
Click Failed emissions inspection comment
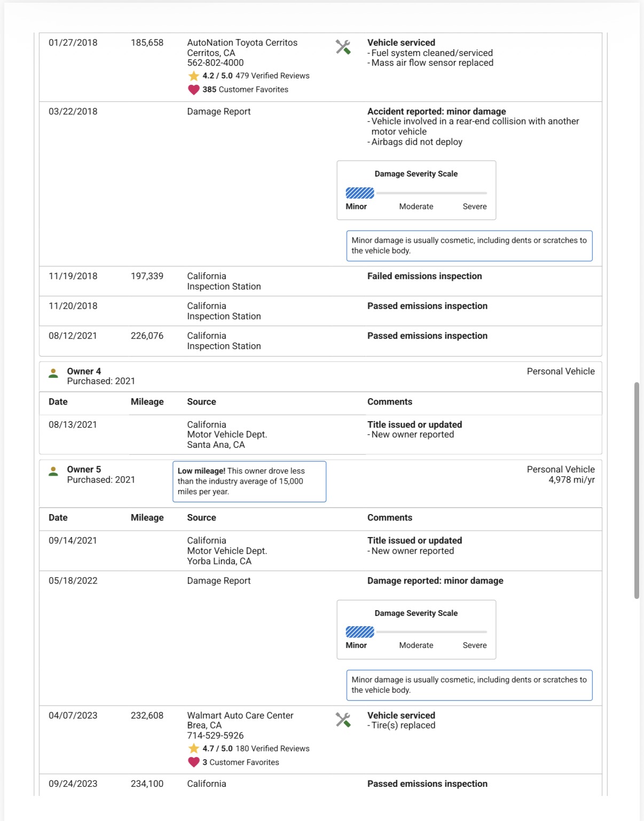[x=425, y=276]
